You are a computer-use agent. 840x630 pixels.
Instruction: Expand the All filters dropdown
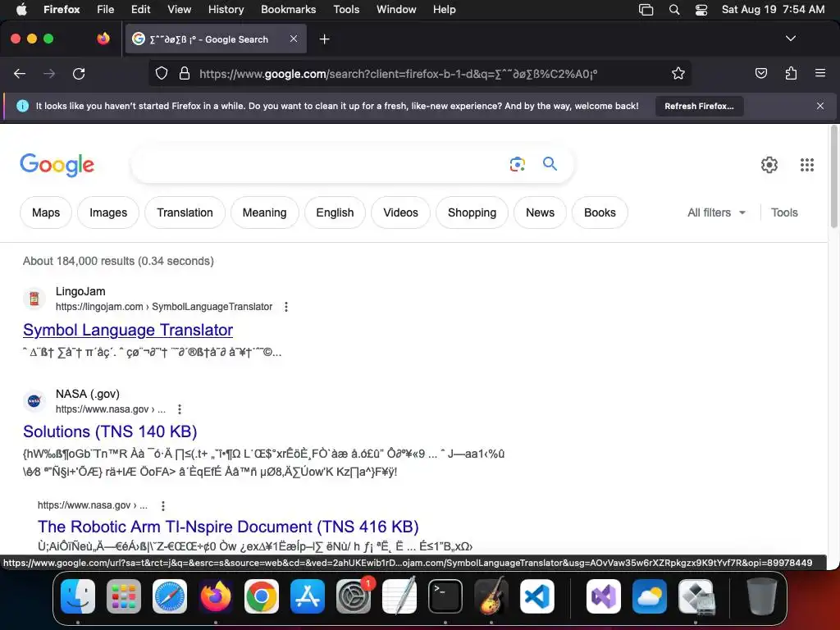coord(717,212)
